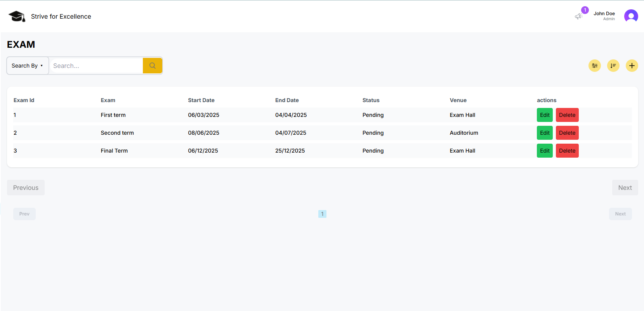The width and height of the screenshot is (644, 311).
Task: Click the small Prev pagination button
Action: click(x=24, y=214)
